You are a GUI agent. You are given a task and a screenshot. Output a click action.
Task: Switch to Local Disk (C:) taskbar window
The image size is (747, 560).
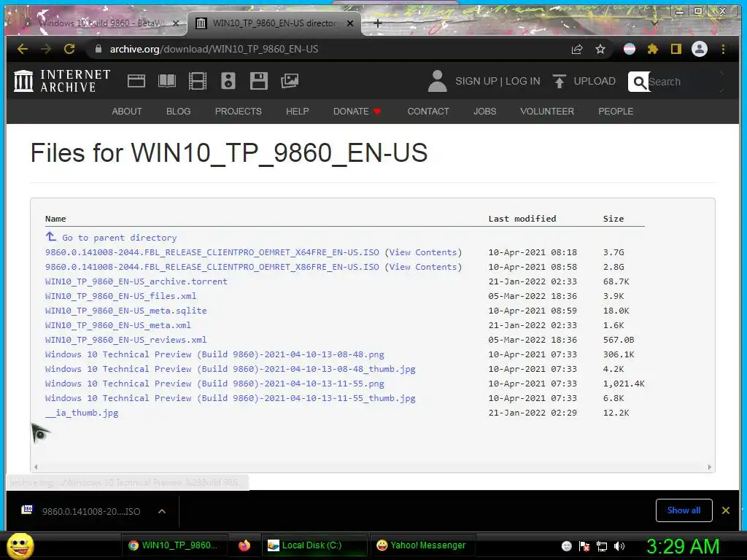tap(314, 545)
